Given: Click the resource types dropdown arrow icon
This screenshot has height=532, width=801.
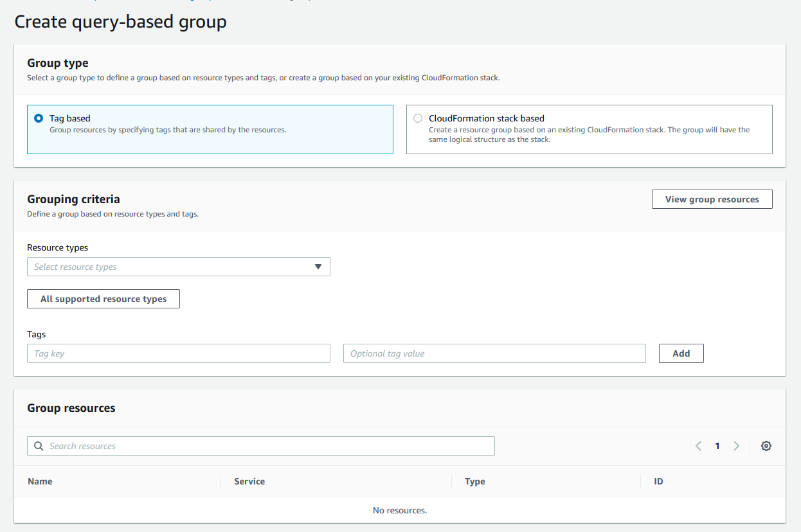Looking at the screenshot, I should [x=318, y=267].
